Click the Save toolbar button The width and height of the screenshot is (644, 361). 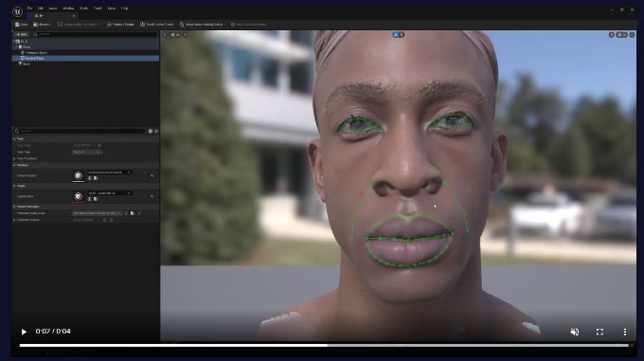click(x=22, y=25)
